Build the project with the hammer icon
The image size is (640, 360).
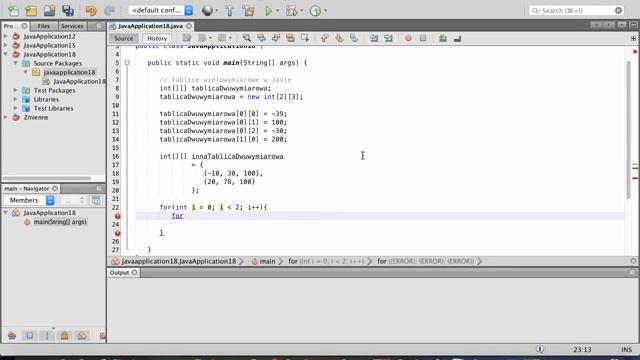229,11
